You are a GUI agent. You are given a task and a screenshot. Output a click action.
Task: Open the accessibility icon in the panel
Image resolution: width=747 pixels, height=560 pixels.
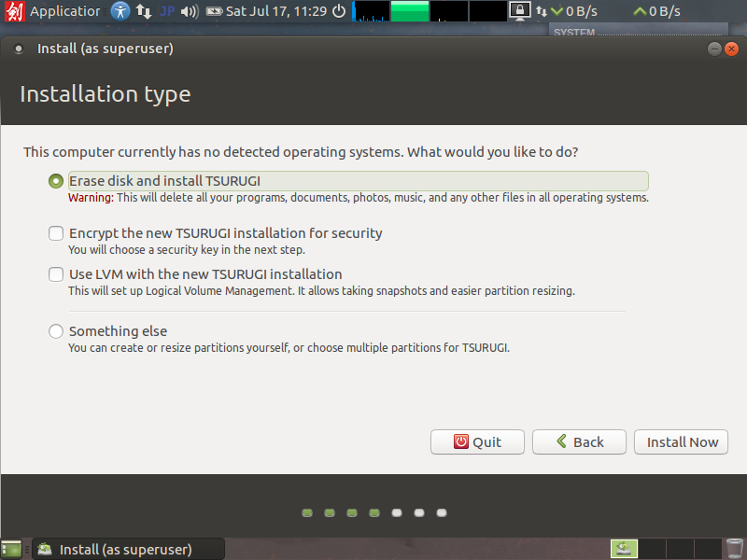[120, 11]
